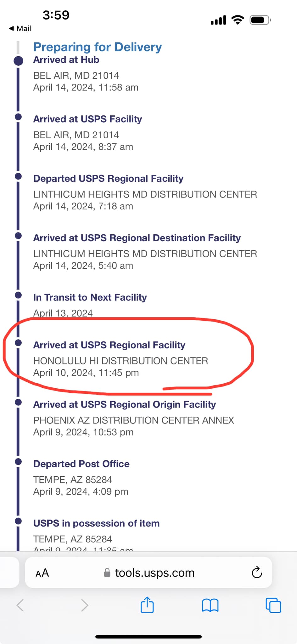297x644 pixels.
Task: Return to Mail via back arrow
Action: pyautogui.click(x=20, y=29)
